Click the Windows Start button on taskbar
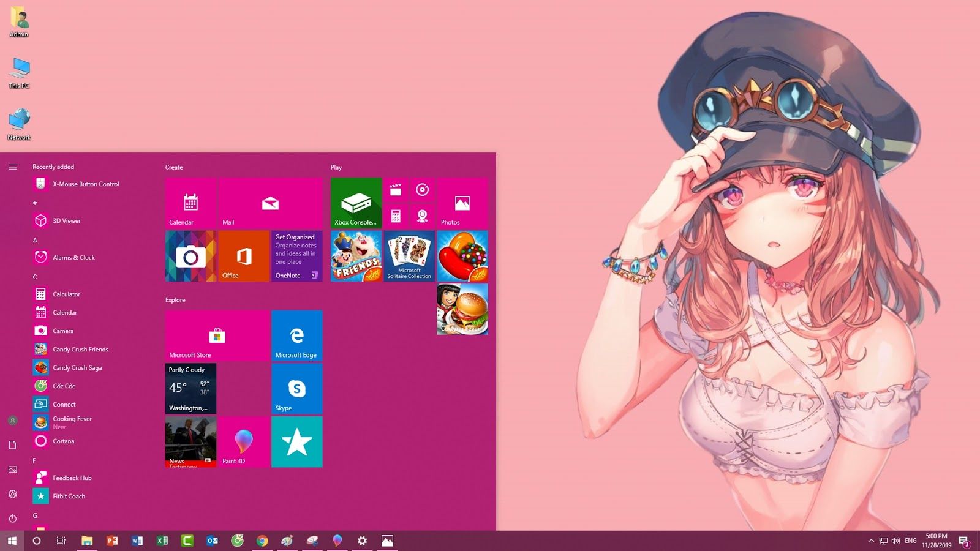The width and height of the screenshot is (980, 551). 12,541
